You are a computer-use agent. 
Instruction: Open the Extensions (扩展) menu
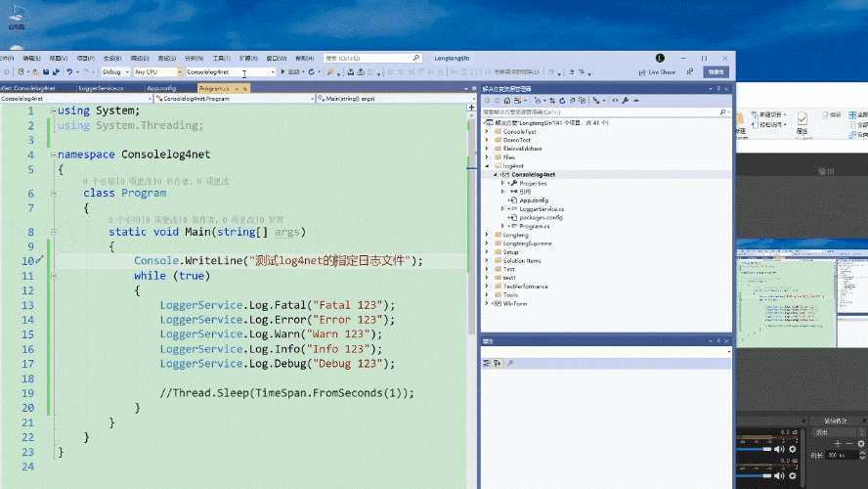pos(248,58)
